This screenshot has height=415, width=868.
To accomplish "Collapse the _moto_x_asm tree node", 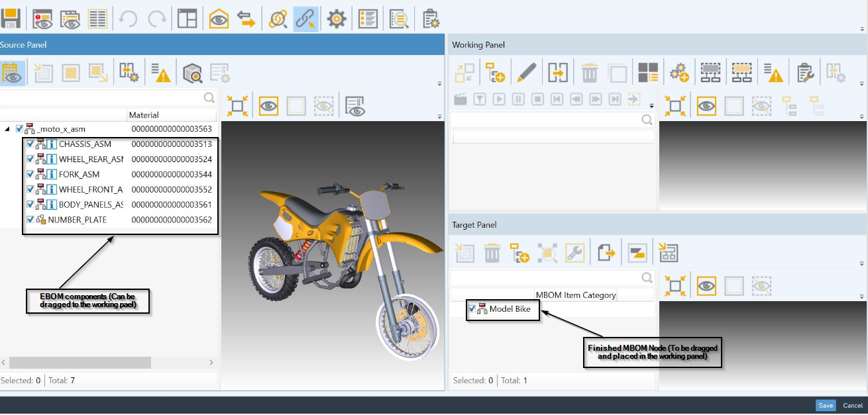I will coord(7,129).
